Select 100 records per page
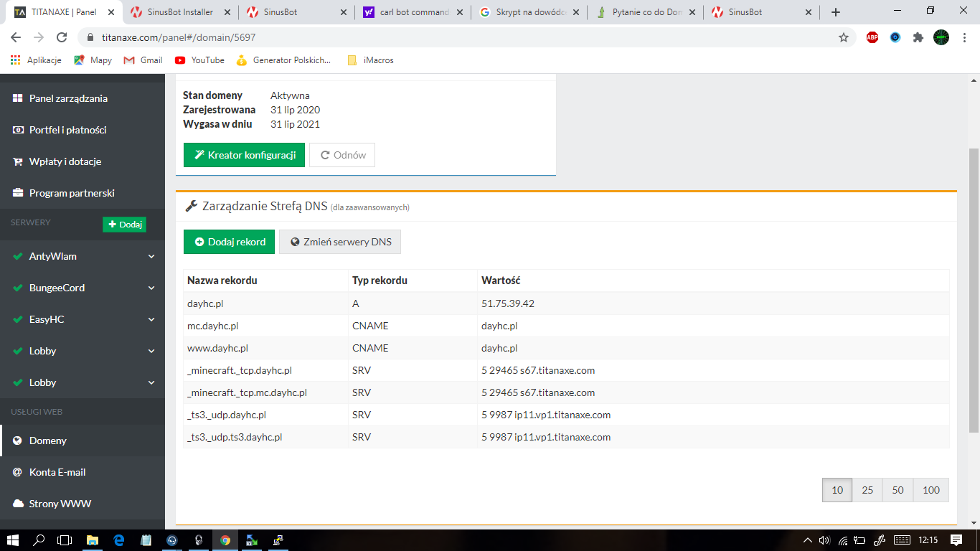 coord(931,490)
